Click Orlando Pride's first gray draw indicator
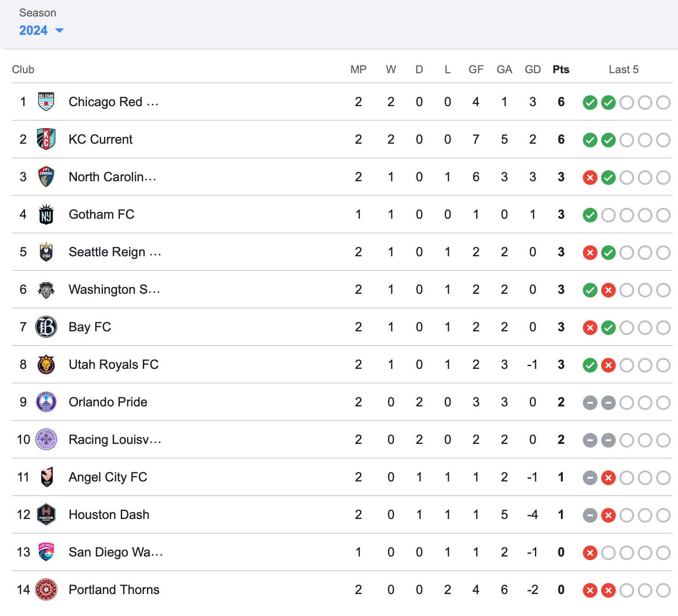The width and height of the screenshot is (678, 616). click(x=590, y=403)
